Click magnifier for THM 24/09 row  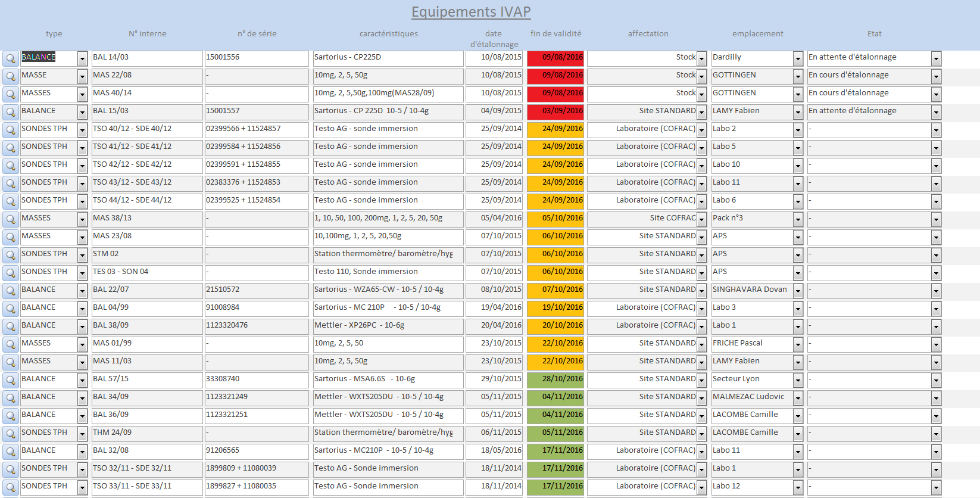point(10,434)
